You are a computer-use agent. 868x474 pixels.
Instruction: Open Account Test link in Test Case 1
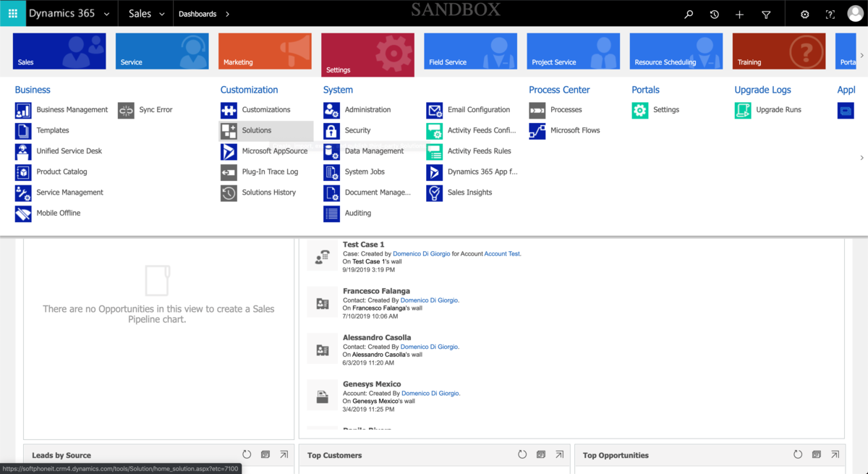(x=502, y=254)
